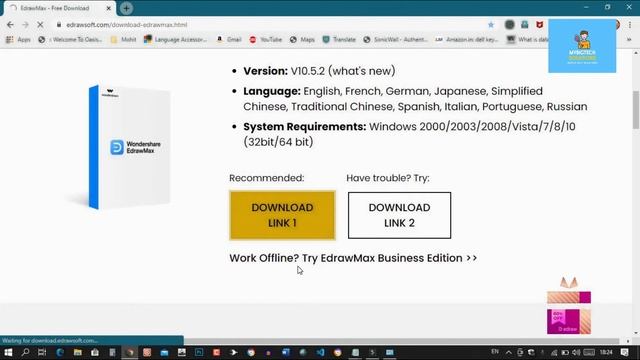640x360 pixels.
Task: Open Microsoft Store from the taskbar
Action: (95, 352)
